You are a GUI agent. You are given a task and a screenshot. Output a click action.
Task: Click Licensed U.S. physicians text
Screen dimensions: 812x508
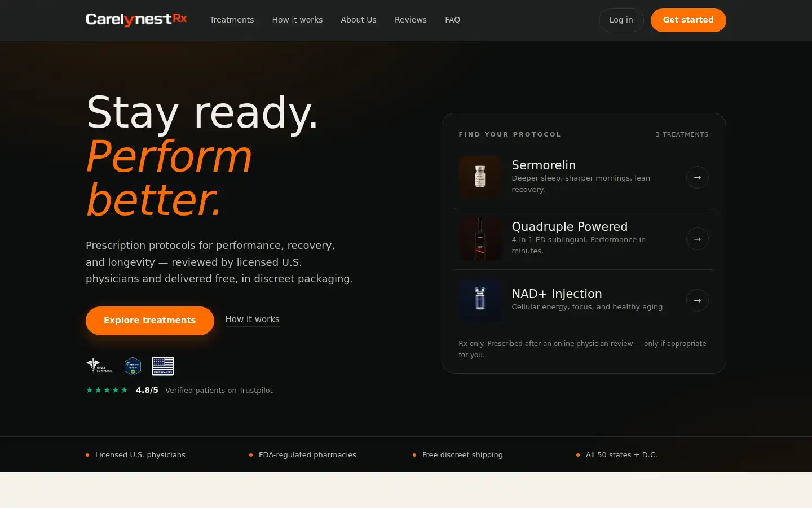pyautogui.click(x=140, y=454)
